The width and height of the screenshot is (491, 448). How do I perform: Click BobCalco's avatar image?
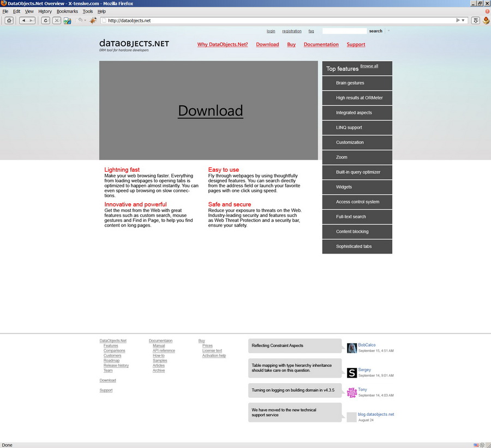[352, 348]
